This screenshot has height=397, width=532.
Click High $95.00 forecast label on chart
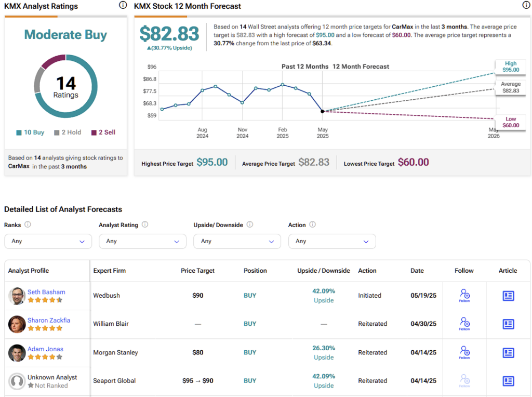coord(511,67)
